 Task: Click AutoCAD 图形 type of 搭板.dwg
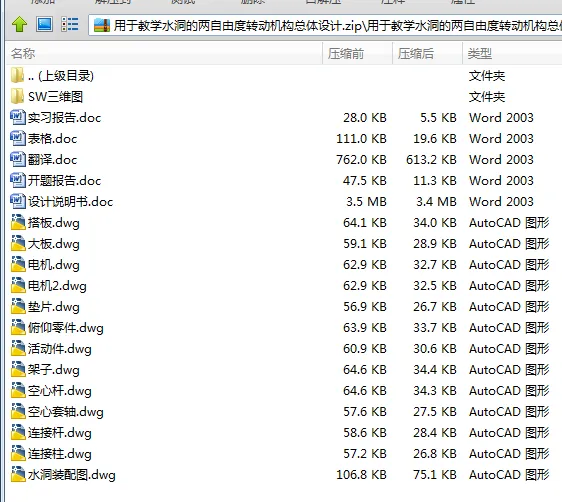point(509,223)
